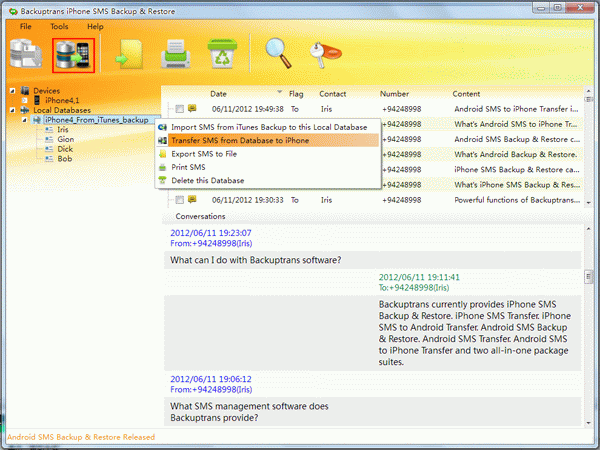This screenshot has width=600, height=450.
Task: Click the 06/11/2012 19:30:33 date cell
Action: click(x=248, y=200)
